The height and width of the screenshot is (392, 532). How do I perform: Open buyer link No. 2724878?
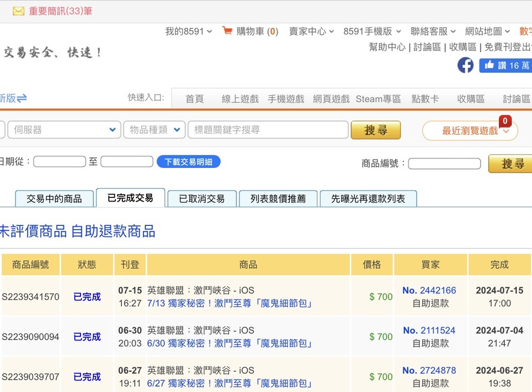click(x=429, y=370)
